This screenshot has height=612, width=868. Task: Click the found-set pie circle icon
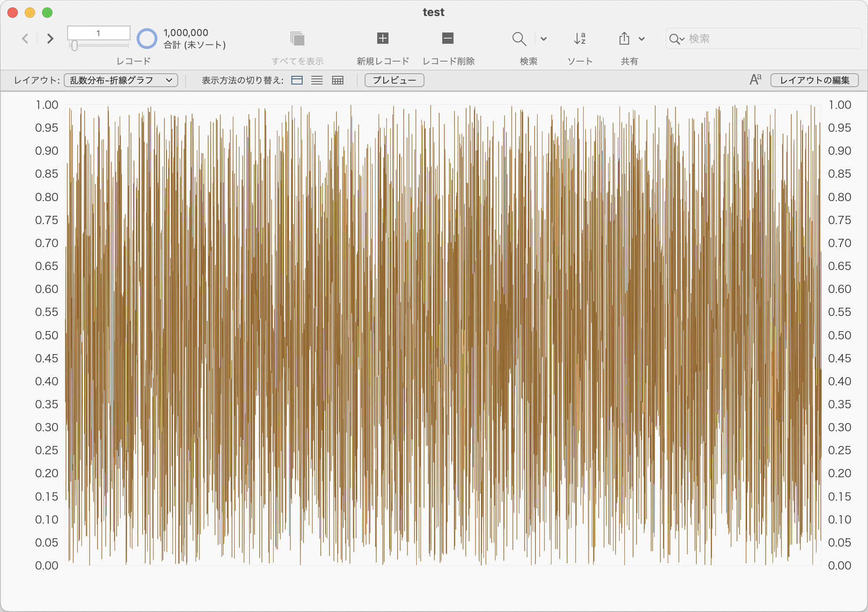[147, 39]
